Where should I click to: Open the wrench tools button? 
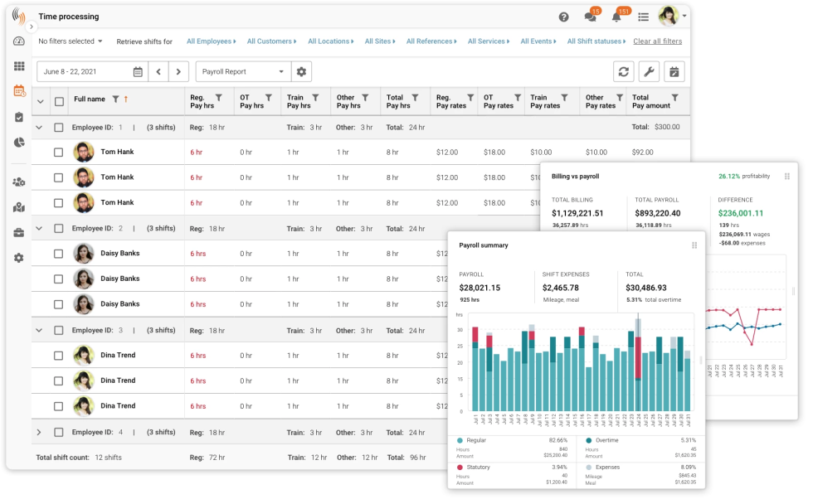650,72
